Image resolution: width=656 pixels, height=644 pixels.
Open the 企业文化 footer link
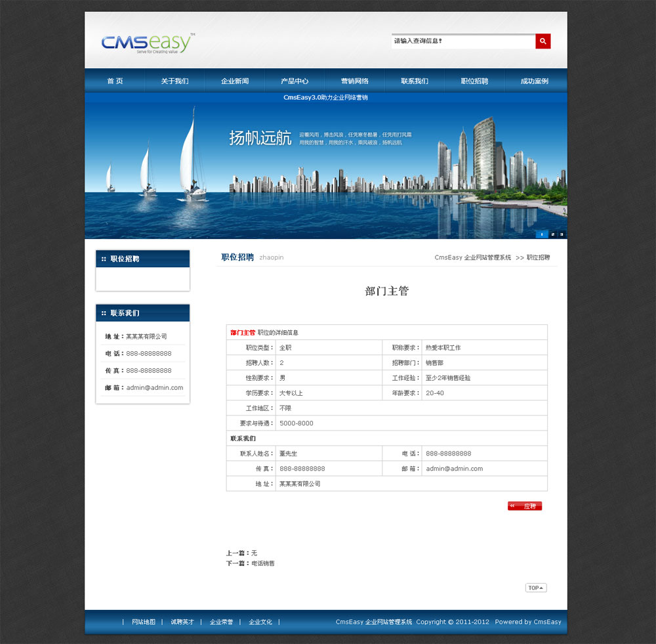(x=260, y=622)
